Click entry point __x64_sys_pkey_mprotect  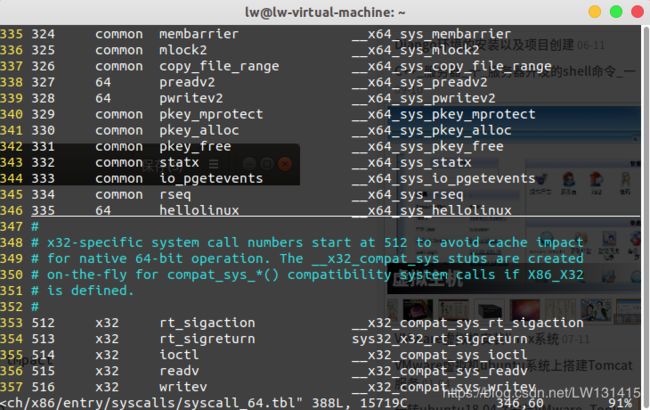444,114
